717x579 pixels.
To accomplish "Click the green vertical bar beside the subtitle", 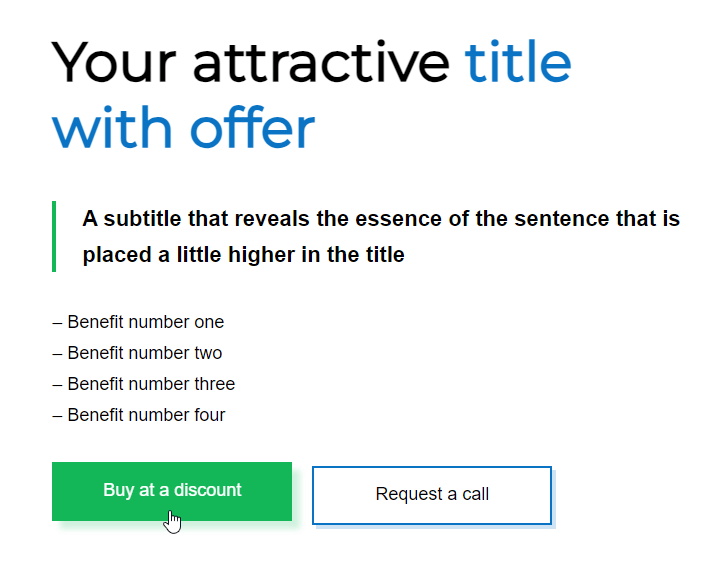I will 54,236.
